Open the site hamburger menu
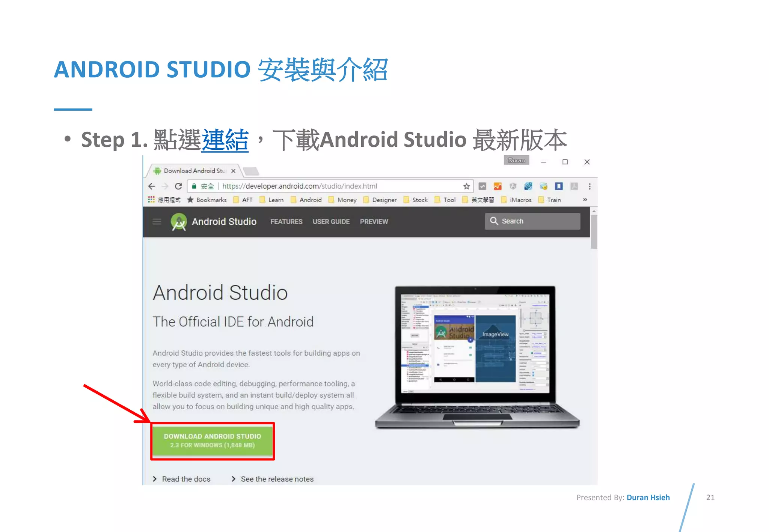Screen dimensions: 769x532 pos(157,221)
